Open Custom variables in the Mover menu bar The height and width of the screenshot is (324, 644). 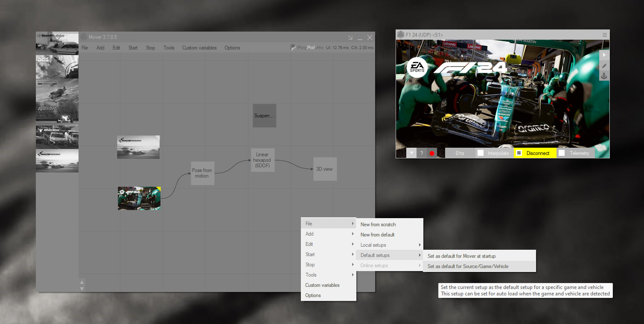[199, 48]
